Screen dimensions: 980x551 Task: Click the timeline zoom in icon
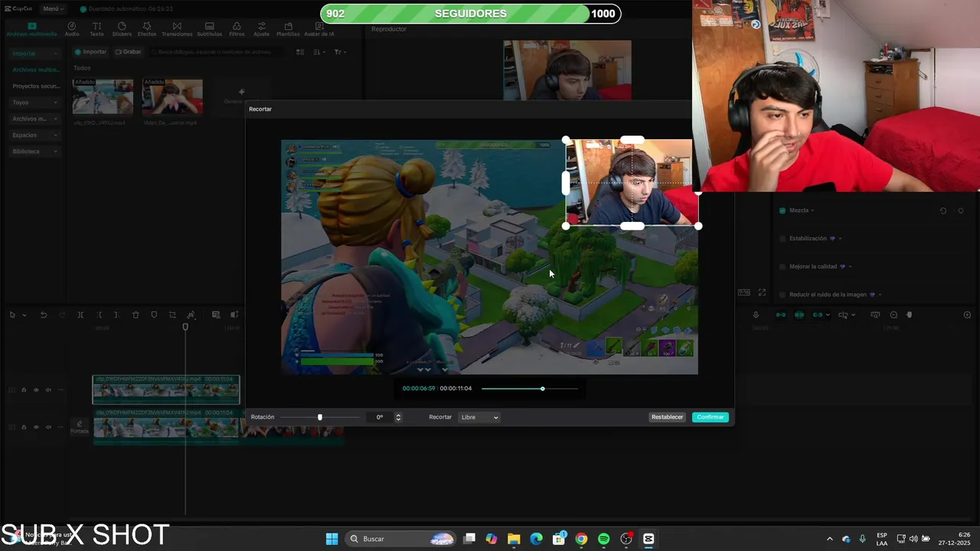coord(967,315)
